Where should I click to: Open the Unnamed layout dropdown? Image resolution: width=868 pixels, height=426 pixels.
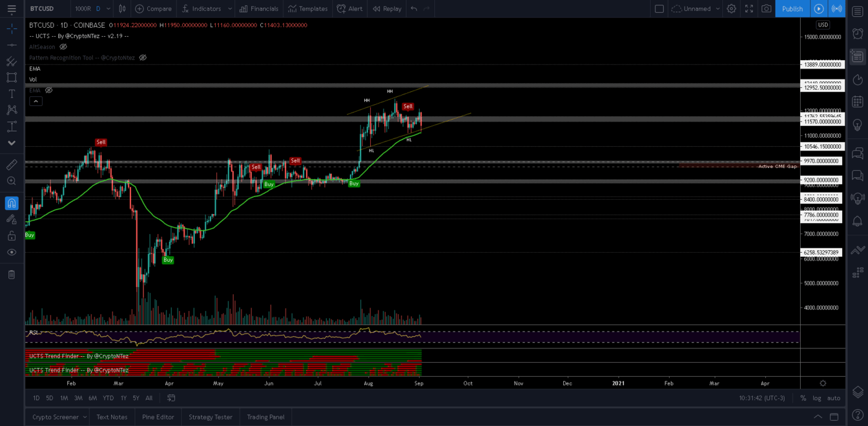695,8
